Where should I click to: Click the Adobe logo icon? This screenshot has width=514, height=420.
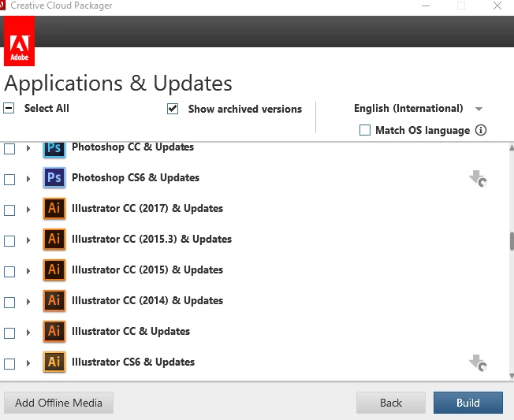(x=19, y=41)
